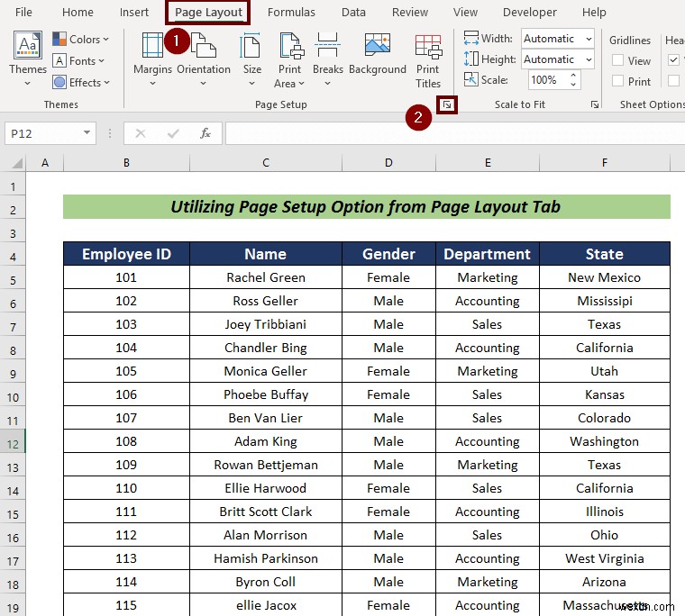Select column B header

(x=126, y=163)
